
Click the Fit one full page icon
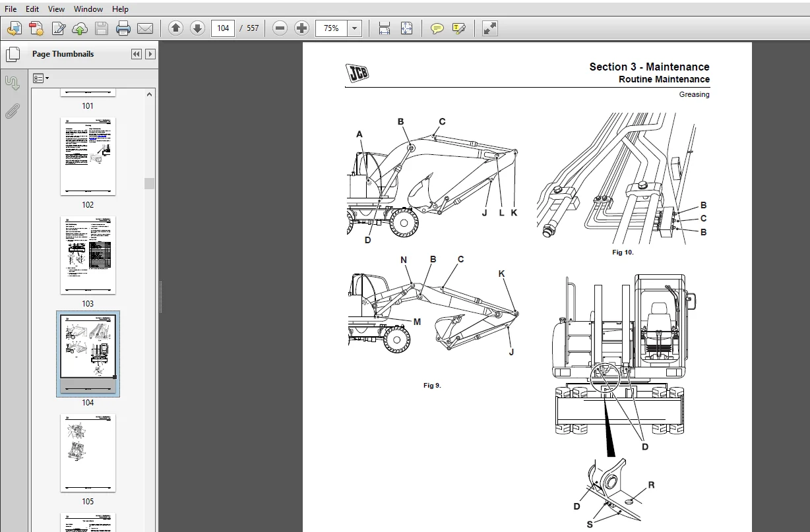pyautogui.click(x=406, y=28)
